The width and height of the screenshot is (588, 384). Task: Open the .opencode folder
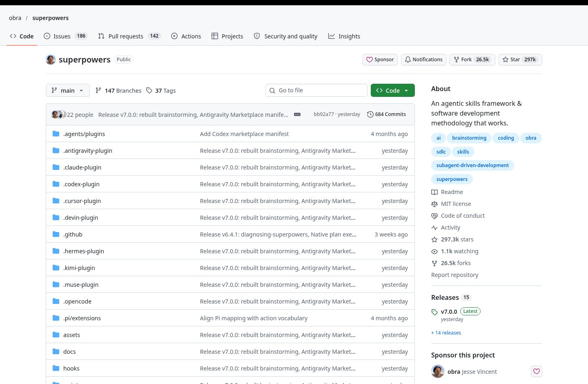(x=77, y=301)
